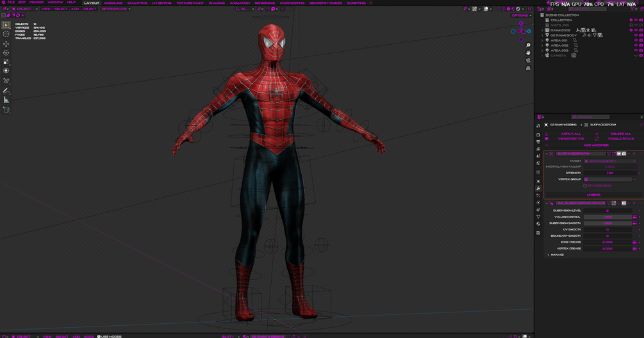Pick the Measure tool in the left toolbar
This screenshot has height=338, width=644.
point(6,100)
